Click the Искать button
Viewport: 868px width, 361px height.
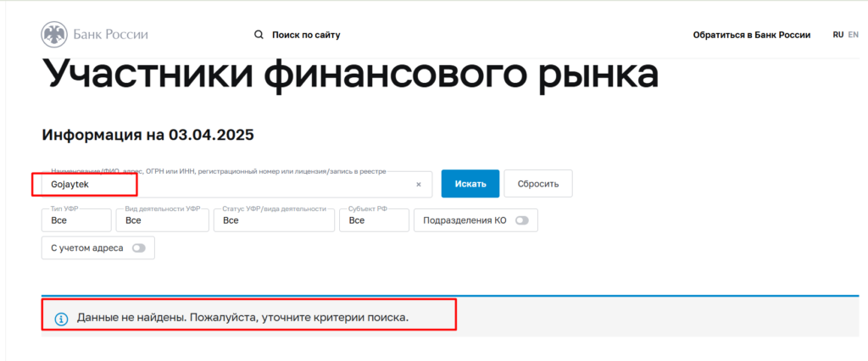[470, 184]
